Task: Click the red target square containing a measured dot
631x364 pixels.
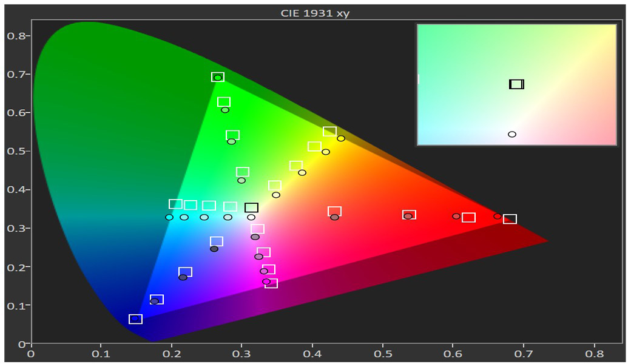Action: point(409,215)
